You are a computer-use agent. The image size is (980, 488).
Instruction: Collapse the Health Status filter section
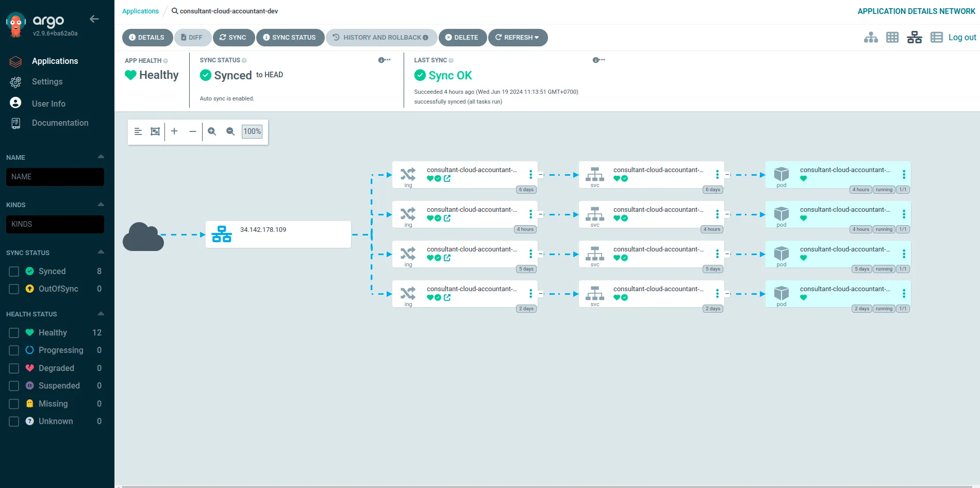[x=101, y=314]
